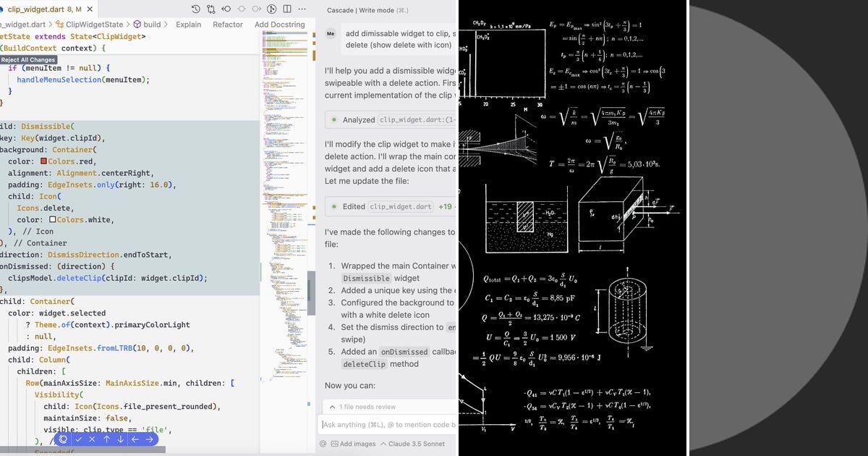Image resolution: width=868 pixels, height=456 pixels.
Task: Click the ellipsis for more editor actions
Action: pos(302,9)
